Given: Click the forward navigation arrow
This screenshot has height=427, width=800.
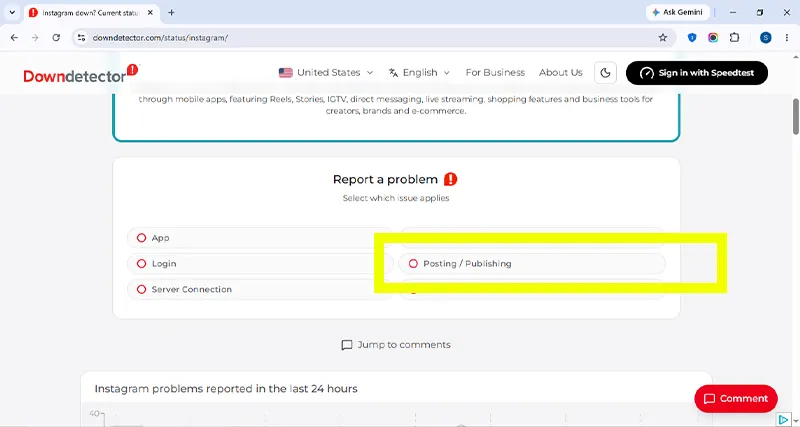Looking at the screenshot, I should (x=35, y=38).
